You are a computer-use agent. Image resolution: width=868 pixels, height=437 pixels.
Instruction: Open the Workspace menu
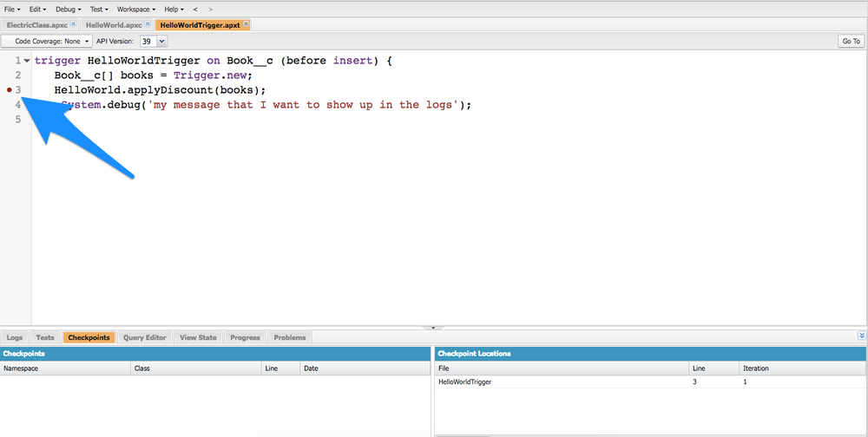[135, 9]
